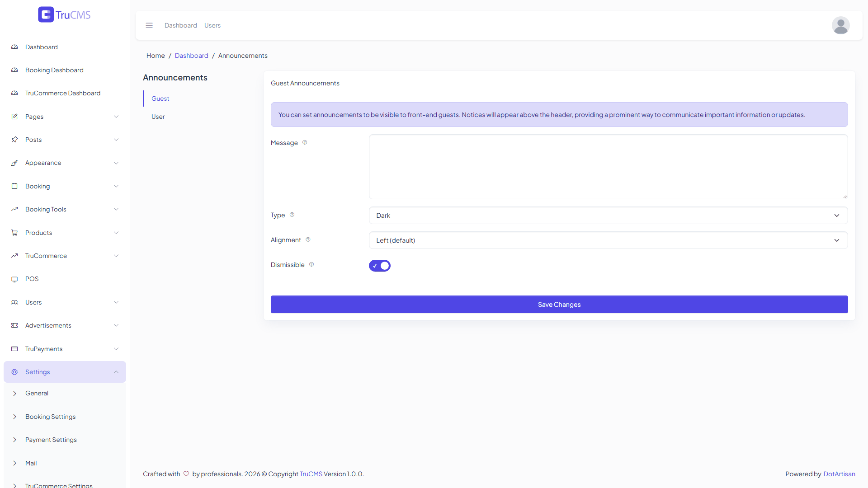Click the Booking Dashboard gauge icon
This screenshot has height=488, width=868.
pos(14,70)
